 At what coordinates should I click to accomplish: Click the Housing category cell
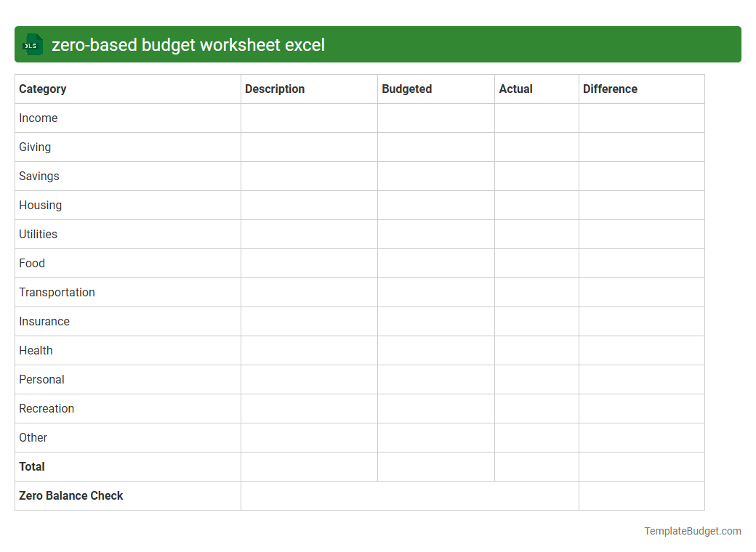[x=40, y=205]
